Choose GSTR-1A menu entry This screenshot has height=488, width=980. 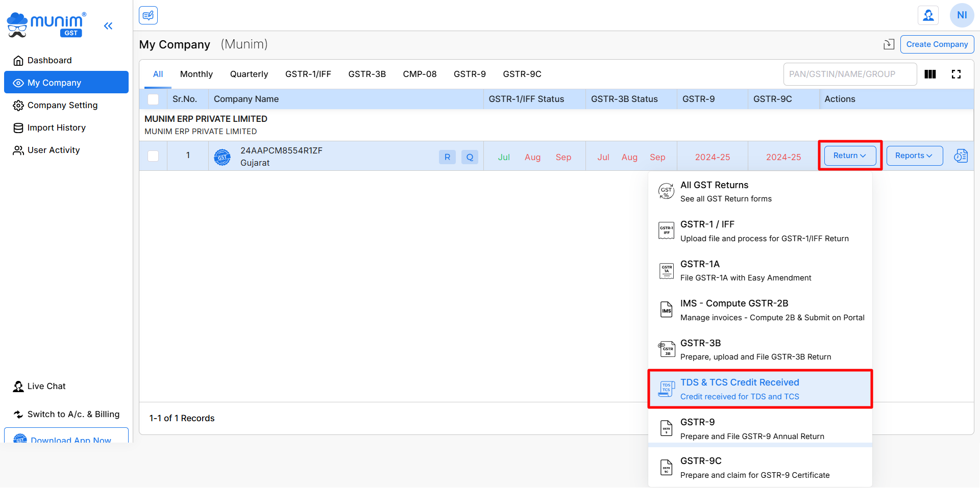pyautogui.click(x=760, y=271)
